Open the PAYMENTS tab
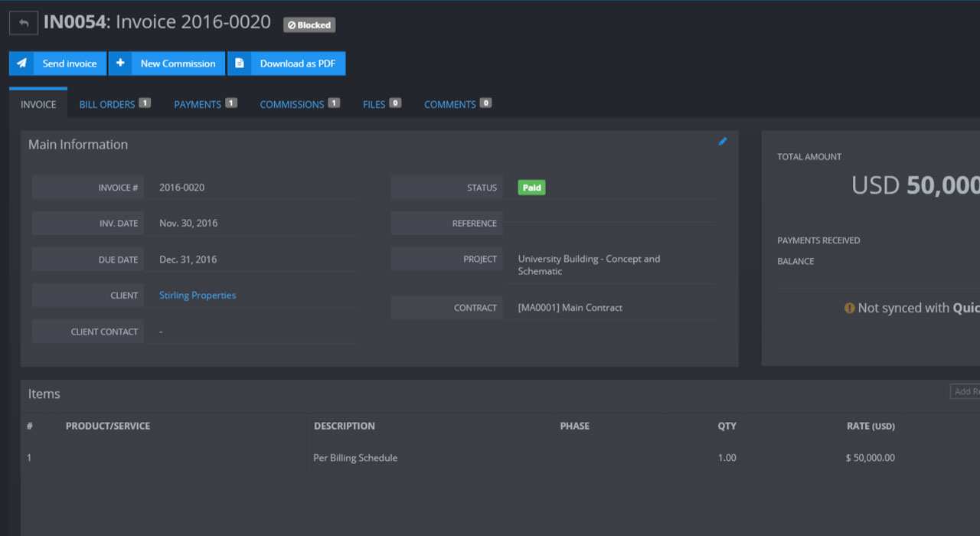This screenshot has width=980, height=536. 205,104
